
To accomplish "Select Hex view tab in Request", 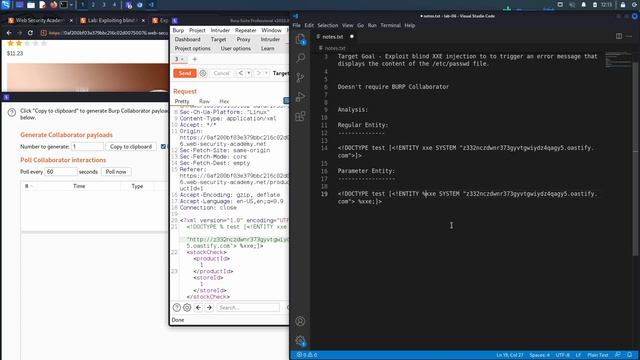I will 224,101.
